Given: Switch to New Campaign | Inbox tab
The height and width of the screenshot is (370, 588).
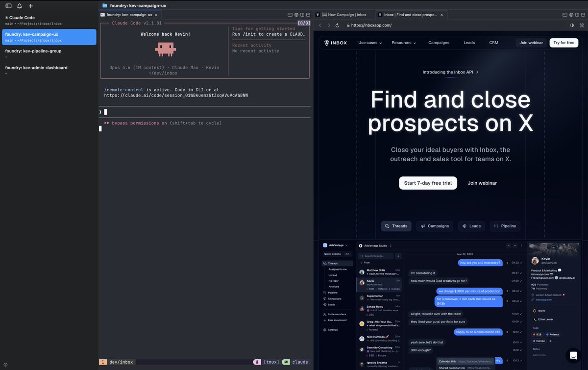Looking at the screenshot, I should coord(343,15).
